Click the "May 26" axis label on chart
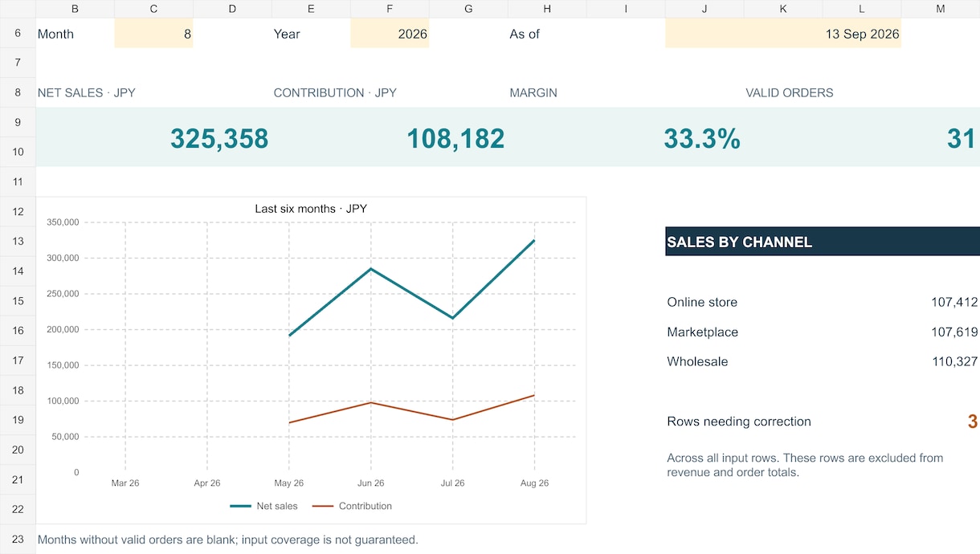The height and width of the screenshot is (554, 980). click(x=288, y=483)
